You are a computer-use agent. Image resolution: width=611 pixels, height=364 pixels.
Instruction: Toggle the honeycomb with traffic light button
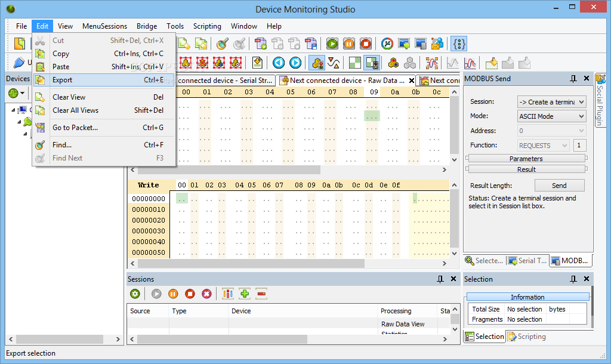click(x=317, y=63)
